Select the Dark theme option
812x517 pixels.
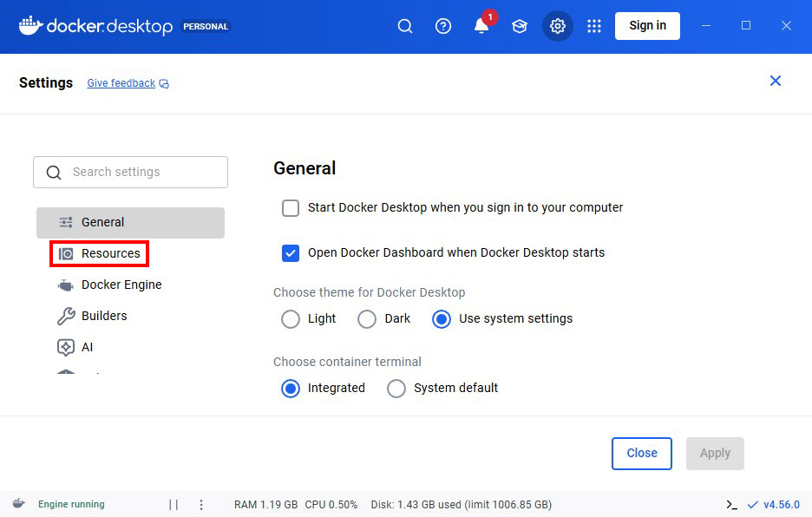coord(367,319)
